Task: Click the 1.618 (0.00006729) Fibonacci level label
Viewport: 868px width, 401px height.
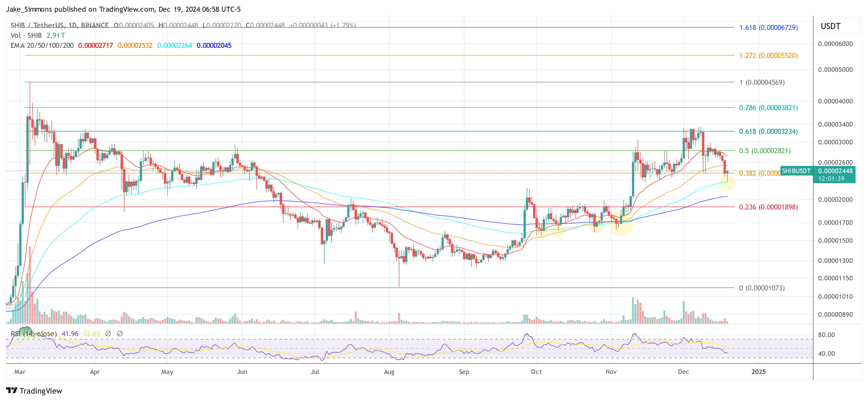Action: tap(768, 28)
